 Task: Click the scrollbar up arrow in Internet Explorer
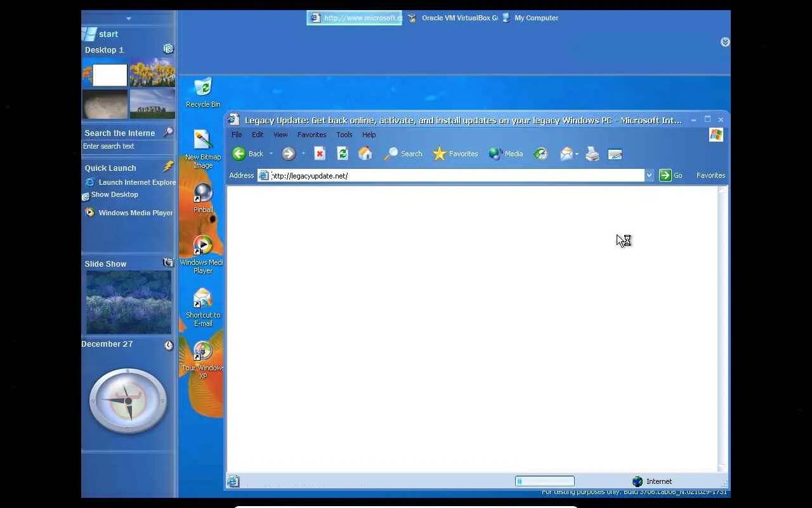pos(722,190)
